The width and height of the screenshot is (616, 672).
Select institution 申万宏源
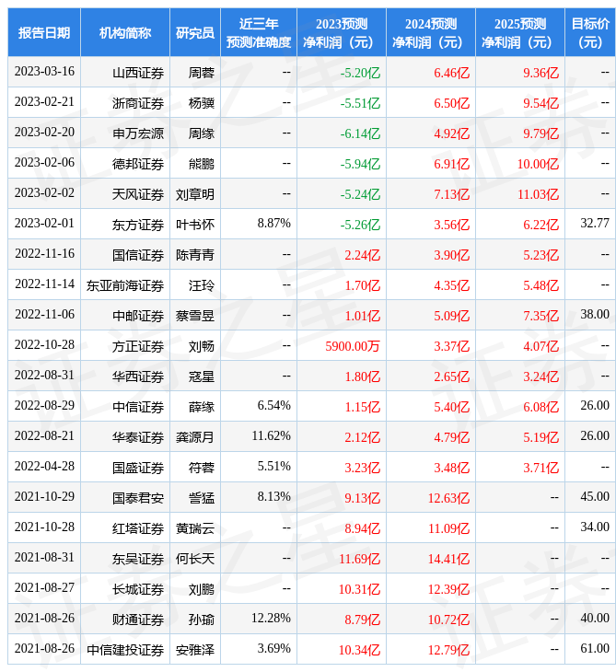[138, 133]
